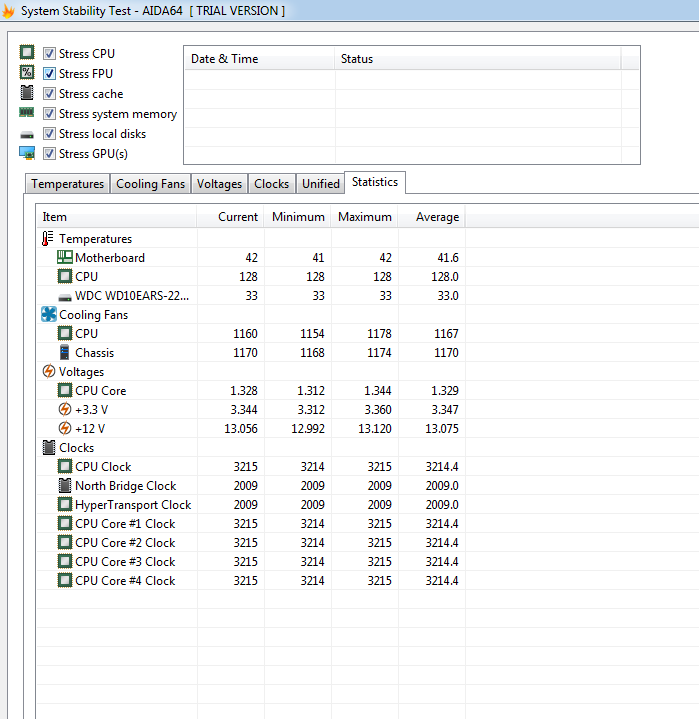Click the Date & Time column header
The image size is (699, 719).
(260, 59)
